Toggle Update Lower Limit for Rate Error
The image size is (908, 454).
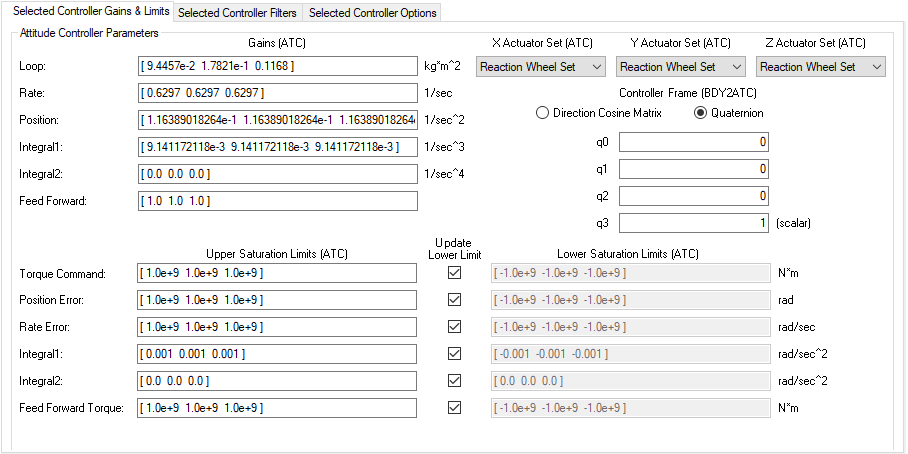click(x=455, y=326)
